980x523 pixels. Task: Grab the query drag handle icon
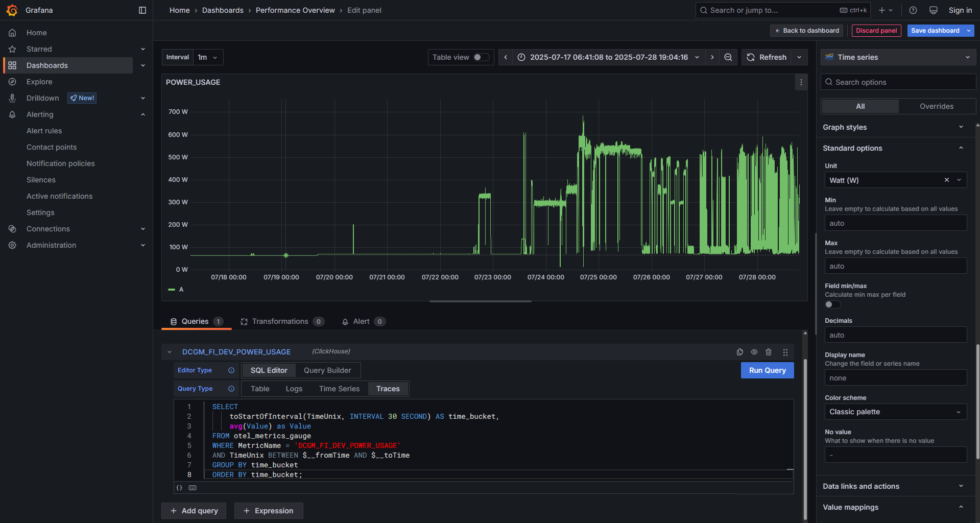pos(785,352)
